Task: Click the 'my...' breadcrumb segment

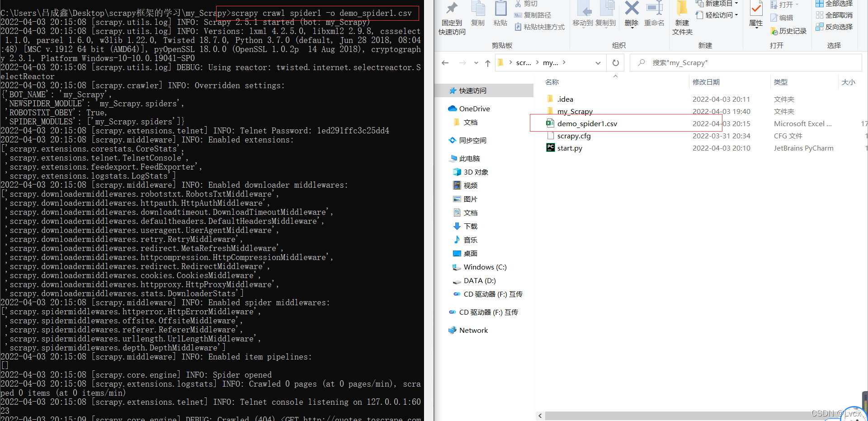Action: (551, 63)
